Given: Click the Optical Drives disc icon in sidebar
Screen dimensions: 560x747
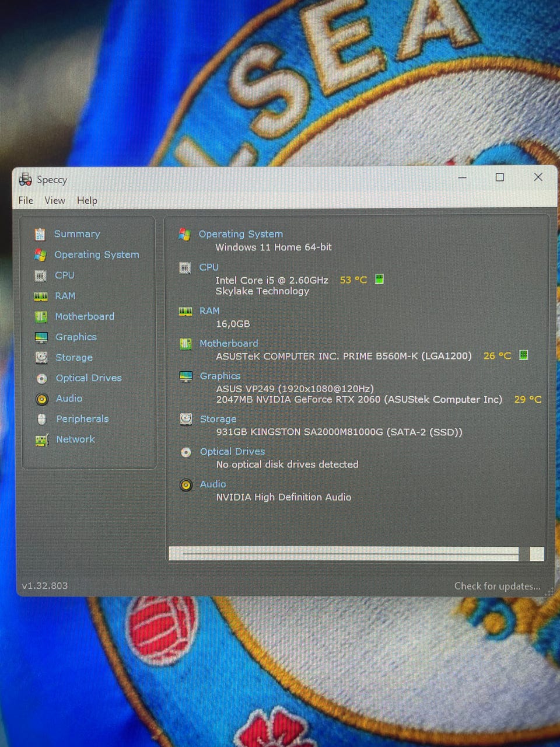Looking at the screenshot, I should tap(41, 379).
